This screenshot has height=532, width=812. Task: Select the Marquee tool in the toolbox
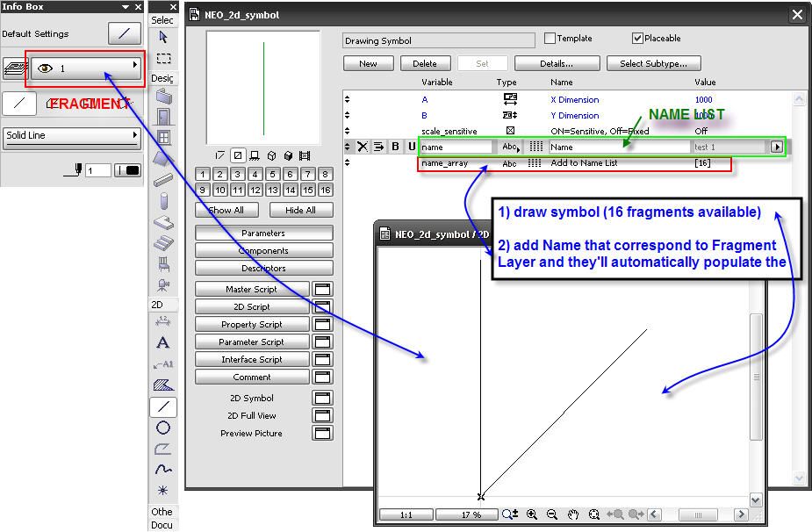[163, 58]
